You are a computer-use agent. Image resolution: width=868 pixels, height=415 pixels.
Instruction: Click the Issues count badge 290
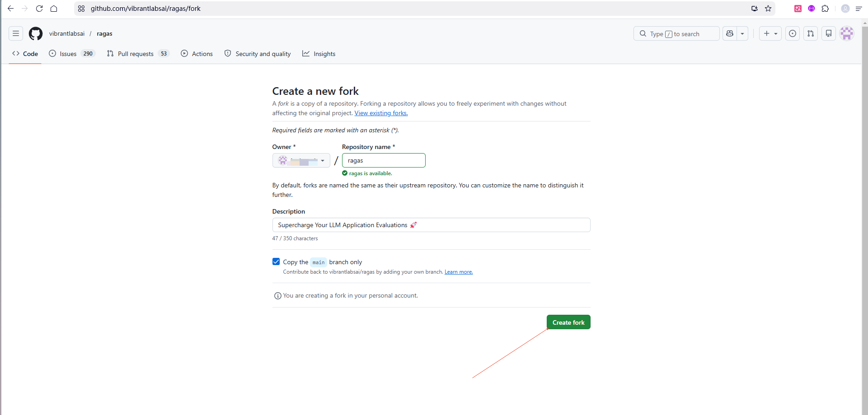[88, 54]
